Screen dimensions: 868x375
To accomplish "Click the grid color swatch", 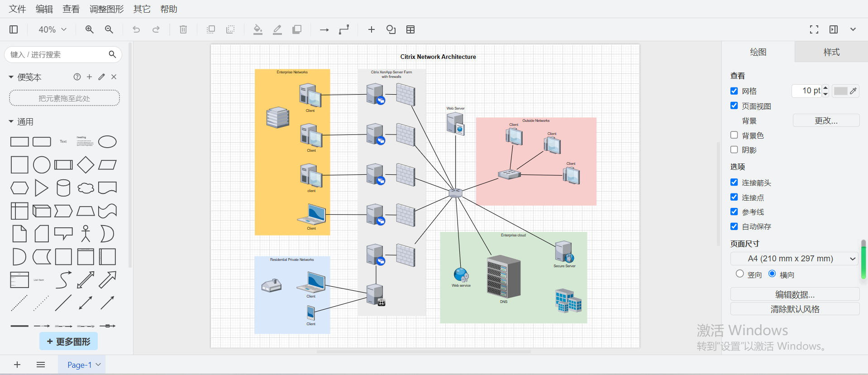I will [x=840, y=91].
